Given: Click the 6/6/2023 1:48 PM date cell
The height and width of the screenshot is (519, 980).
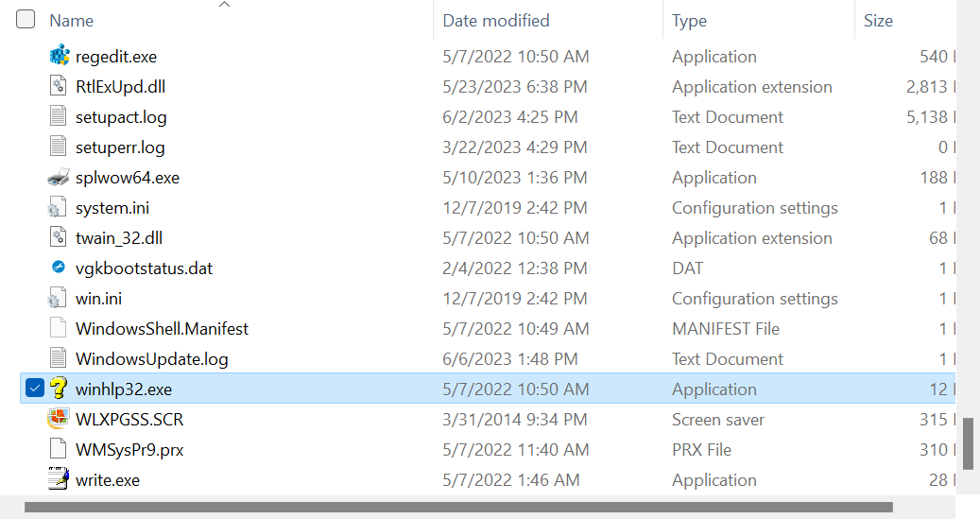Looking at the screenshot, I should pyautogui.click(x=510, y=359).
